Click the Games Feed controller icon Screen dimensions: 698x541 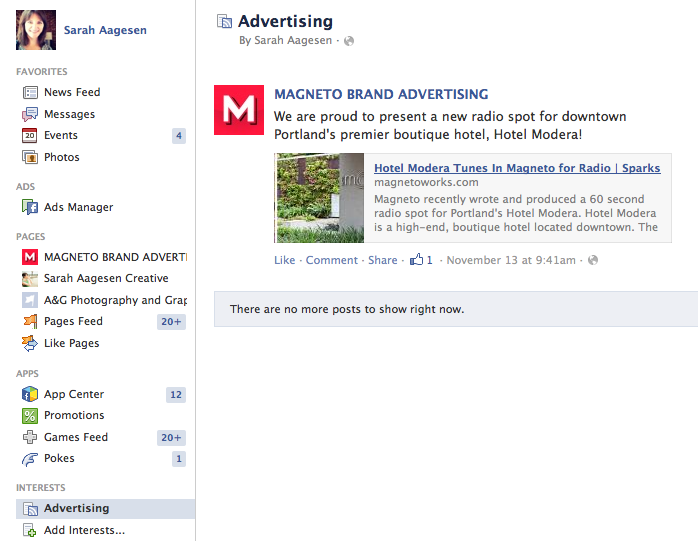30,437
